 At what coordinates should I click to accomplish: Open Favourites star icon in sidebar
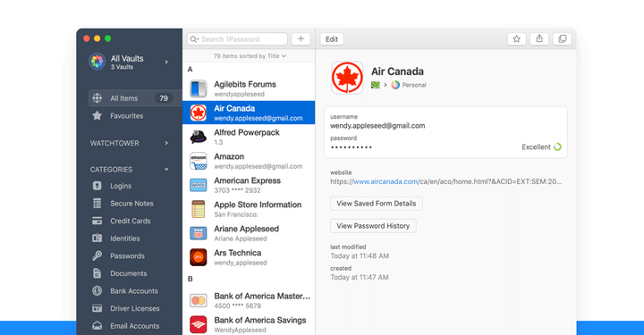click(97, 115)
